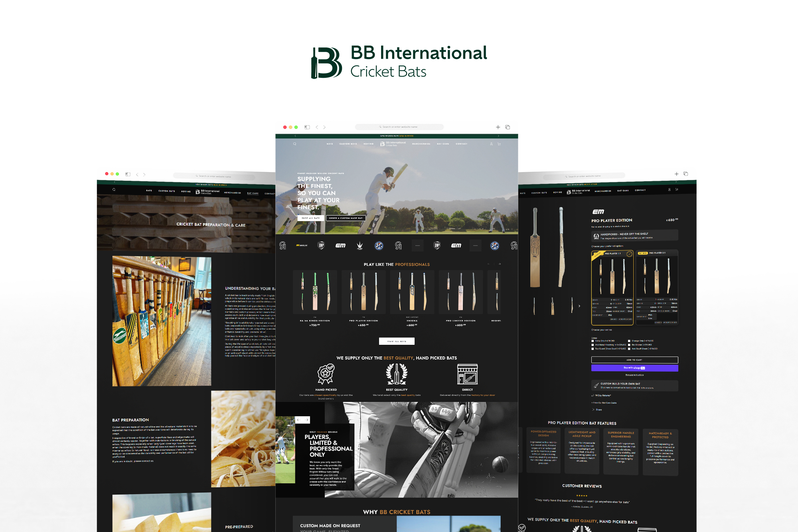Expand View Our Bat Care Guide
Image resolution: width=798 pixels, height=532 pixels.
click(x=604, y=403)
